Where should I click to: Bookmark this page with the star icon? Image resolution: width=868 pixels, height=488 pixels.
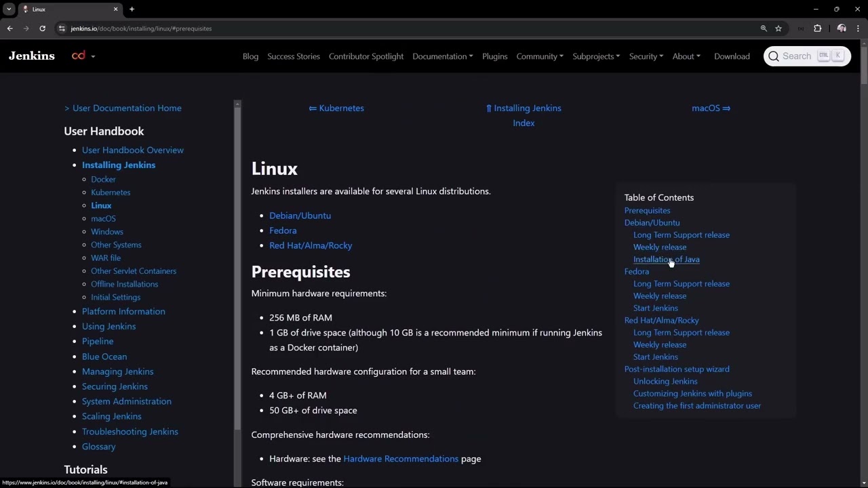tap(778, 28)
